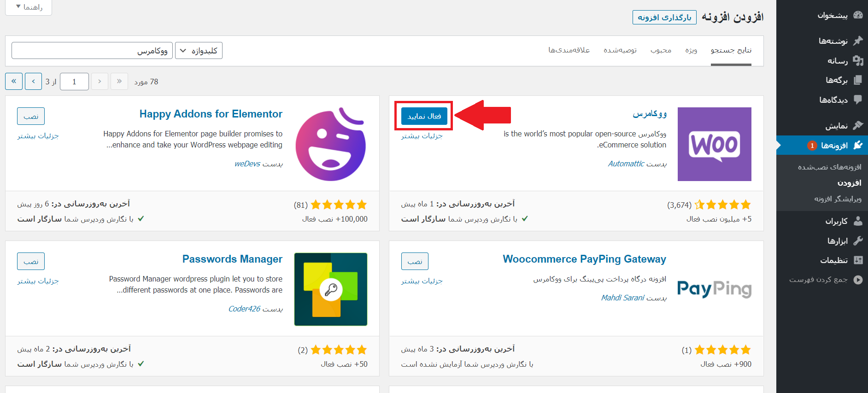Click the 78 مورد results count
The width and height of the screenshot is (868, 393).
[146, 82]
